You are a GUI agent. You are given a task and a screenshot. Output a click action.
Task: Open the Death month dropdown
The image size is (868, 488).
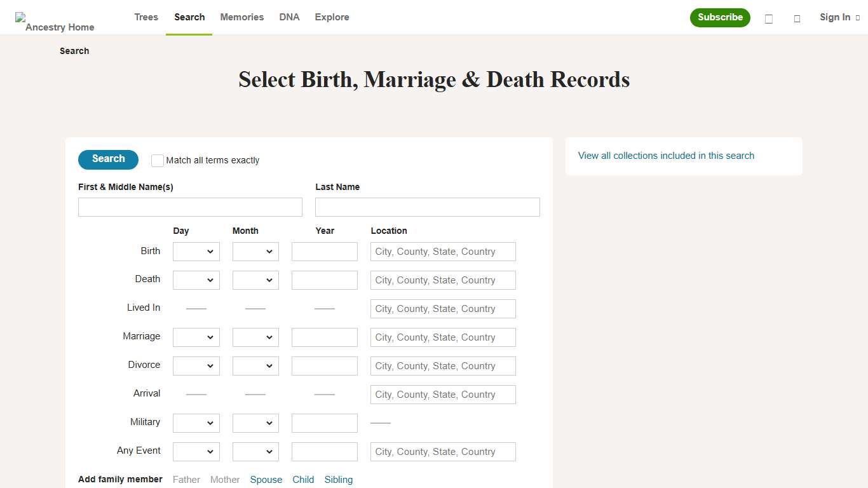(x=255, y=280)
